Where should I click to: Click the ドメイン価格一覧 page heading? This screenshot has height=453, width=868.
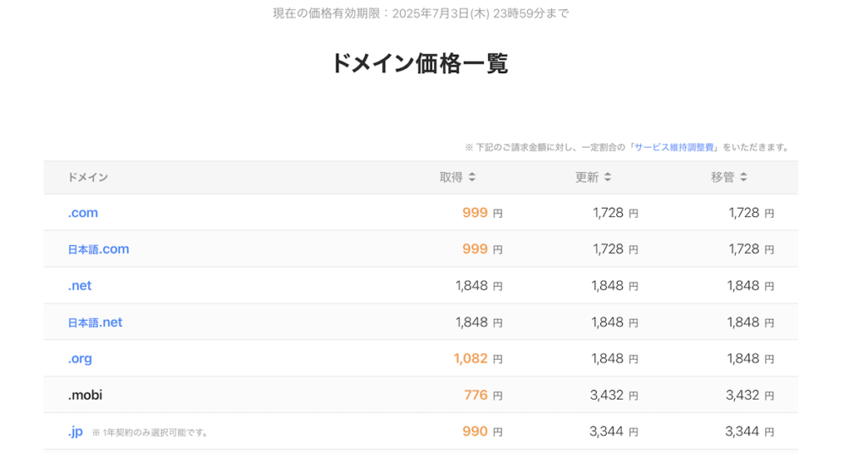(x=419, y=64)
